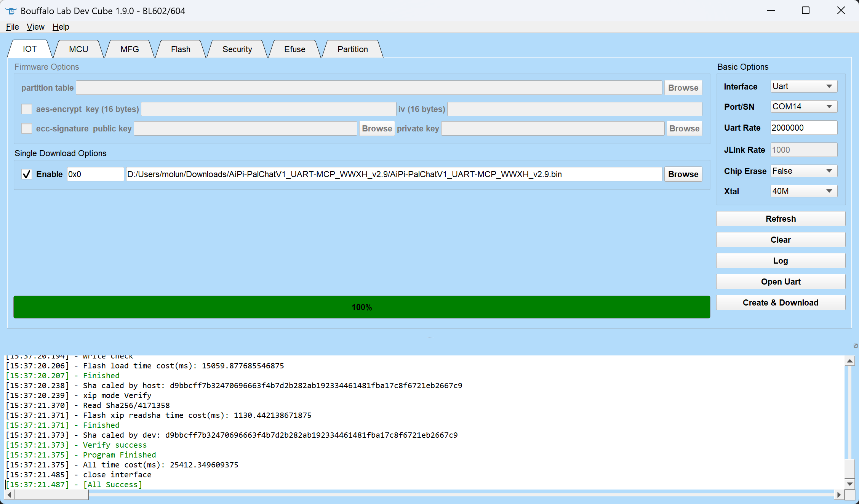The height and width of the screenshot is (504, 859).
Task: Click the 'xip mode Verify' log line
Action: 78,395
